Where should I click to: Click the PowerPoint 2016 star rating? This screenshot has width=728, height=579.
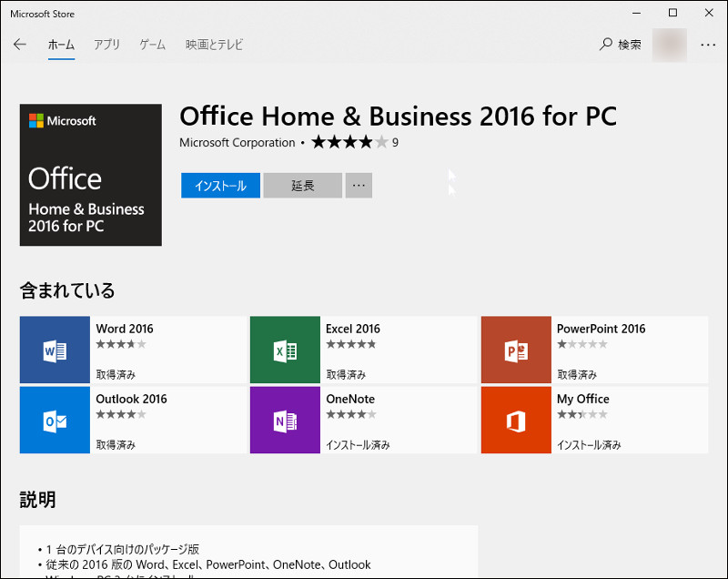[x=581, y=344]
